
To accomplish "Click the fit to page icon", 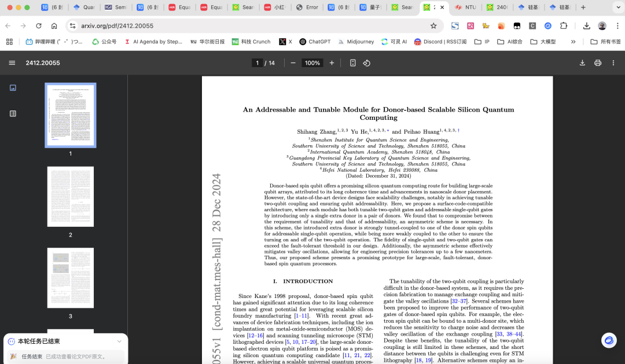I will tap(352, 62).
